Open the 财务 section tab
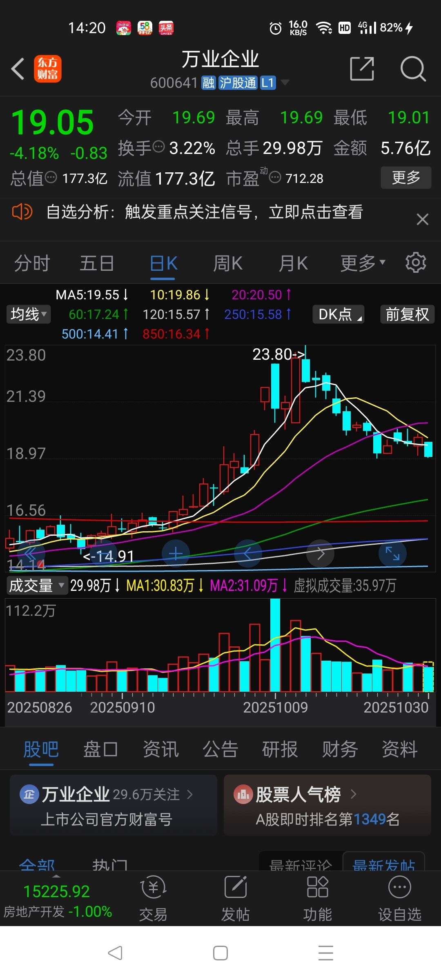The width and height of the screenshot is (441, 980). [x=340, y=749]
